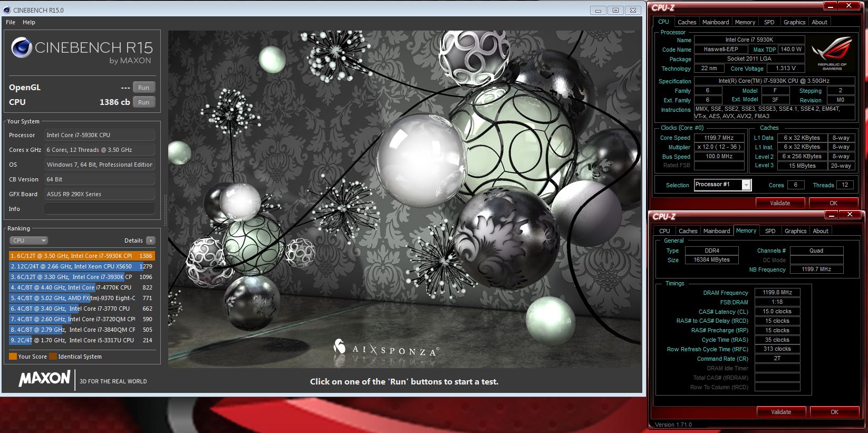Click OK in lower CPU-Z window
The image size is (868, 433).
[x=834, y=412]
